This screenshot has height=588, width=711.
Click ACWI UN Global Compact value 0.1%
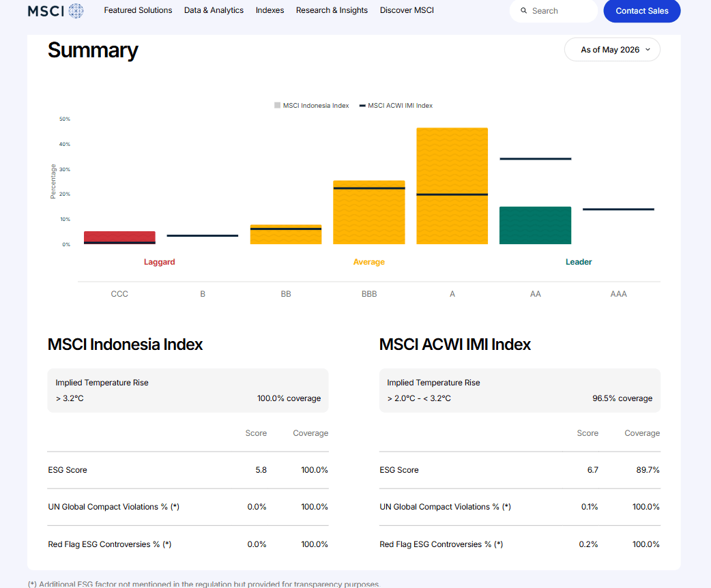(x=590, y=506)
